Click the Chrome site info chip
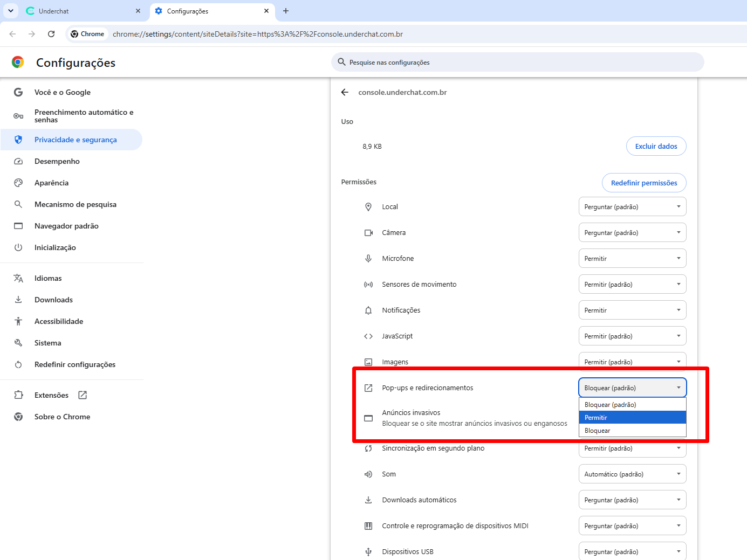 [87, 34]
